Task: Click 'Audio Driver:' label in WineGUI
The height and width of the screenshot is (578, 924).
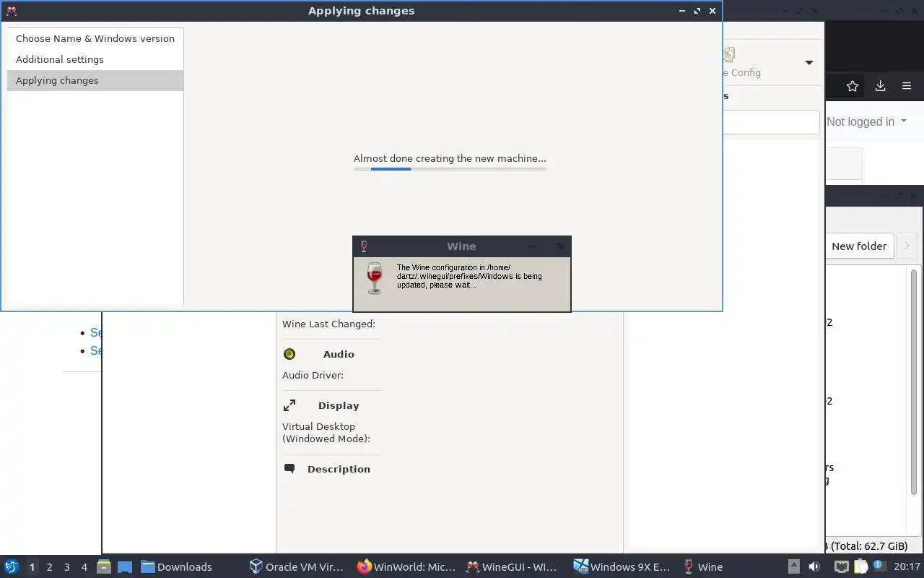Action: [313, 375]
